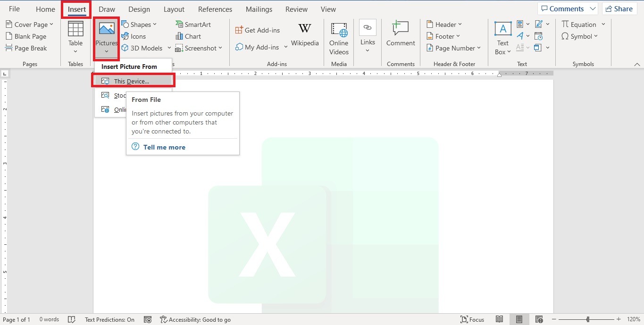Zoom in with the plus button
644x325 pixels.
(619, 319)
